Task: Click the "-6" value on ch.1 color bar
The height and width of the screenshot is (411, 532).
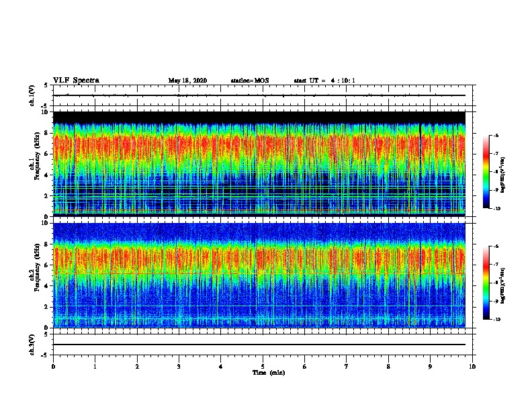Action: [x=496, y=135]
